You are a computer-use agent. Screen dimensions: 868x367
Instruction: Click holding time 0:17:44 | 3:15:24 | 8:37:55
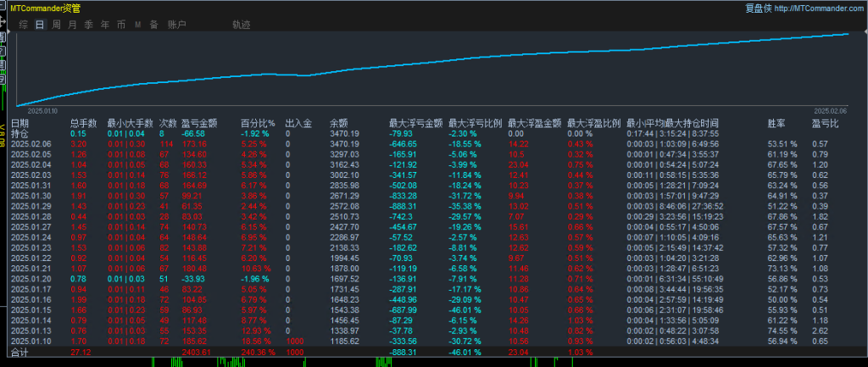[x=672, y=133]
